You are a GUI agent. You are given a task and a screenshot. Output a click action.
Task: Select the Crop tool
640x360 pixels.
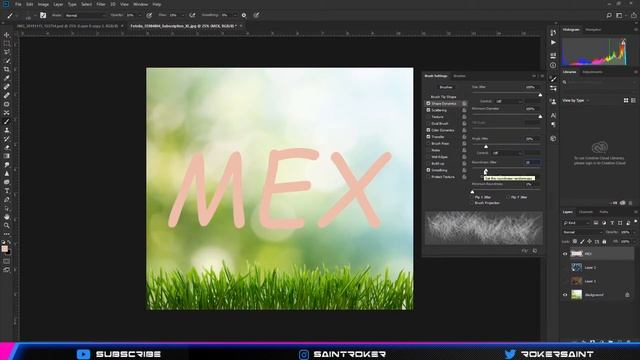[7, 69]
